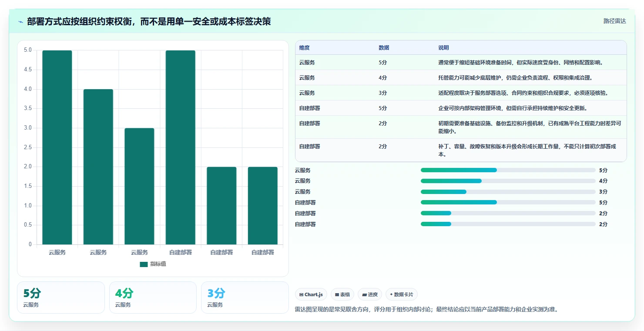Click the 云服务 chart bar reaching 3.0
Image resolution: width=644 pixels, height=331 pixels.
pos(139,186)
